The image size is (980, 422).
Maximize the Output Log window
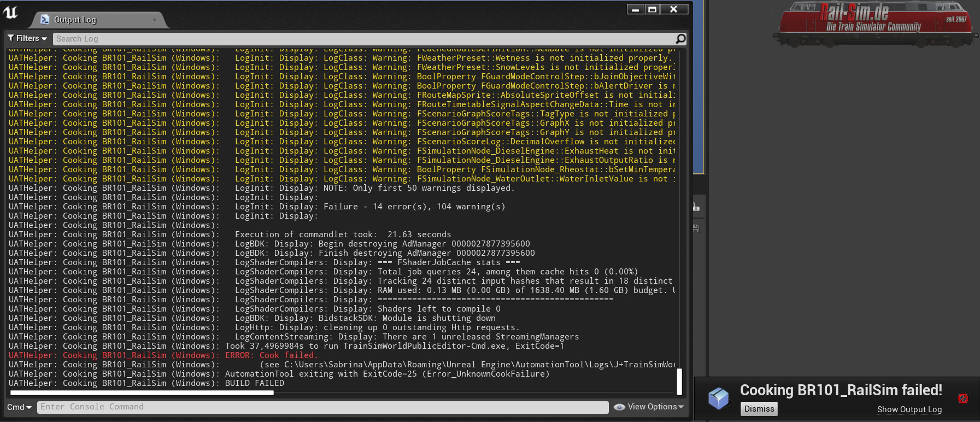coord(652,9)
